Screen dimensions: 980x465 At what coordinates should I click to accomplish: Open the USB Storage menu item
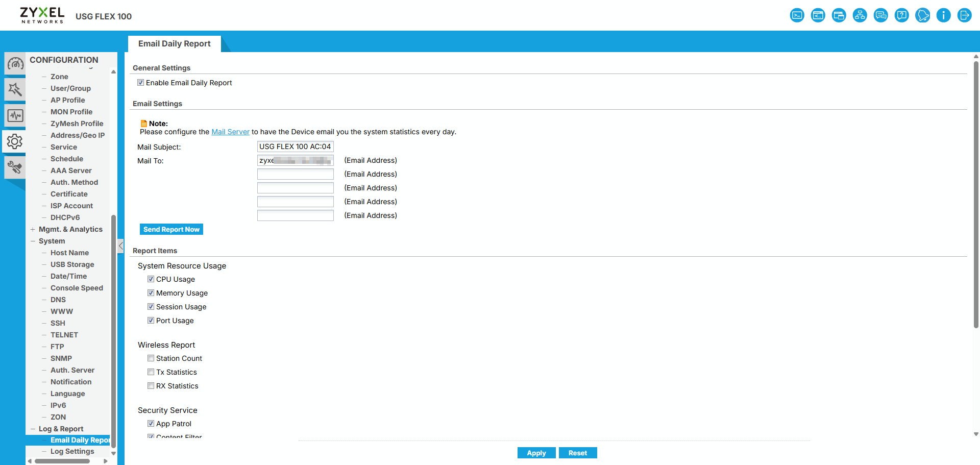tap(72, 264)
